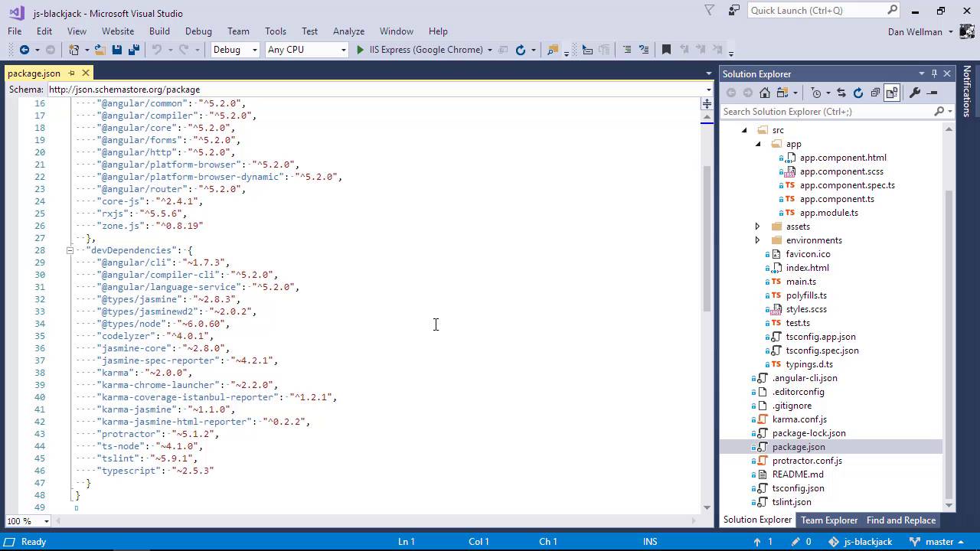Click the Quick Launch search magnifier
Image resolution: width=980 pixels, height=551 pixels.
point(893,11)
